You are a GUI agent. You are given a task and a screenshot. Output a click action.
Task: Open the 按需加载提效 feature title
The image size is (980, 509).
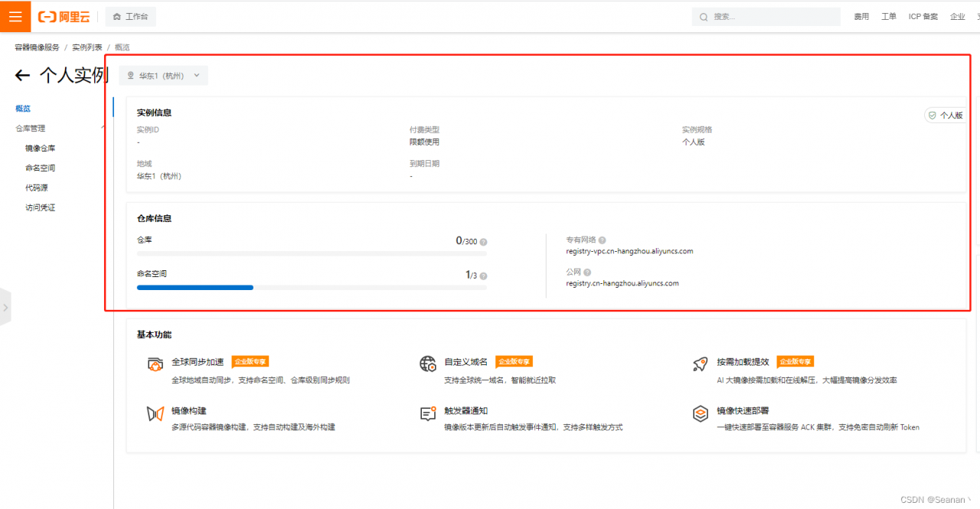[x=743, y=361]
